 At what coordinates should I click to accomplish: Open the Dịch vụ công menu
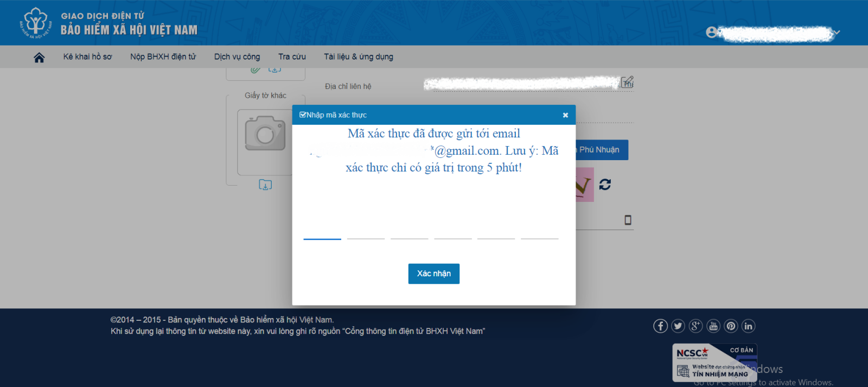click(237, 56)
